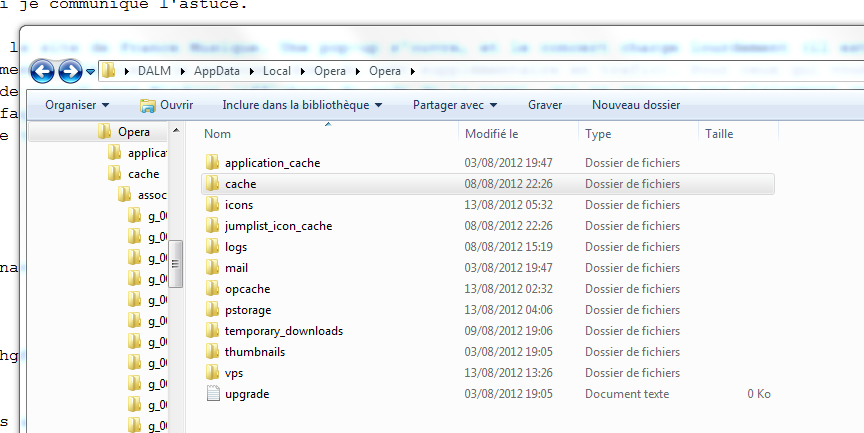864x433 pixels.
Task: Click the tree's assoc folder icon
Action: click(125, 194)
